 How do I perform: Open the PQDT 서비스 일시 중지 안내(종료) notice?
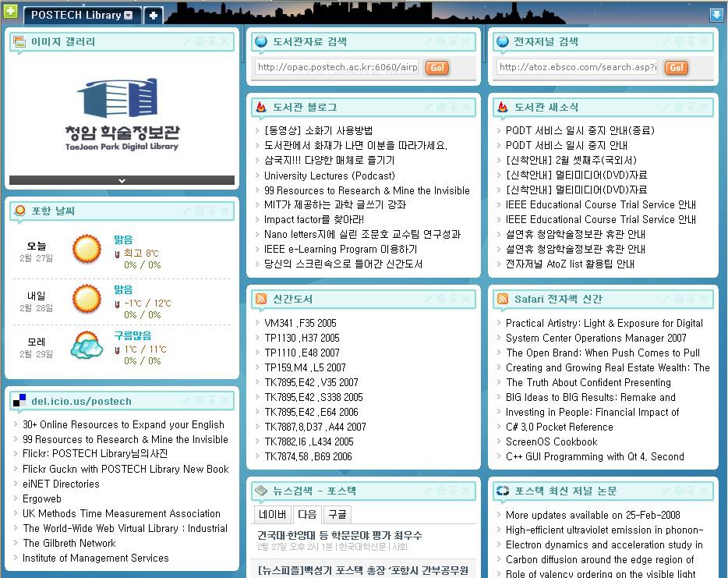tap(580, 130)
